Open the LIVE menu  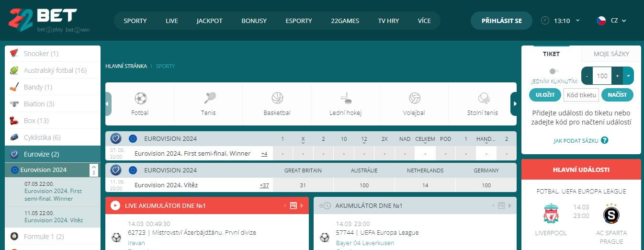(172, 21)
